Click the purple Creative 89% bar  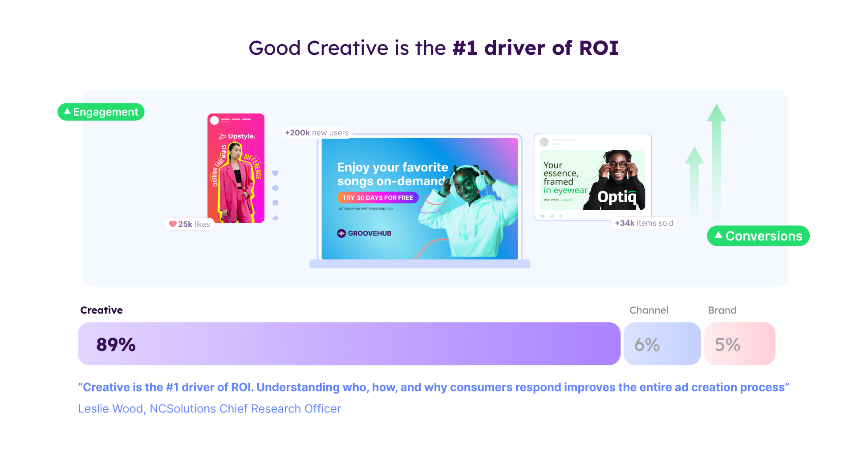[349, 344]
